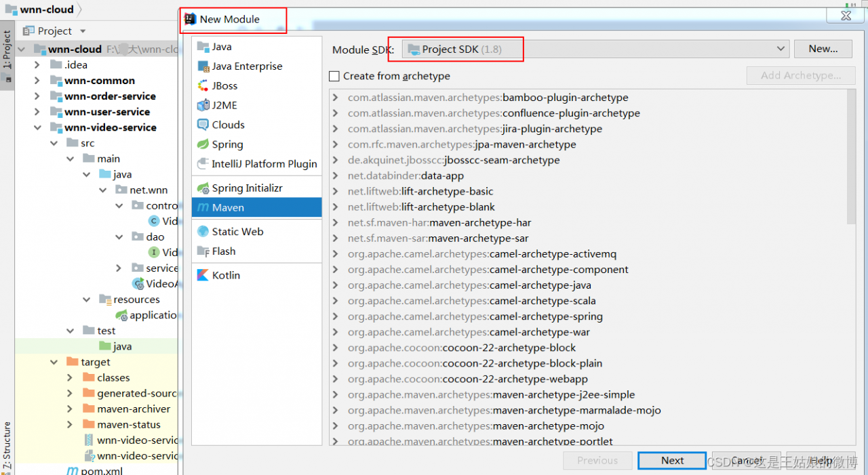Select camel-archetype-spring row

(589, 316)
